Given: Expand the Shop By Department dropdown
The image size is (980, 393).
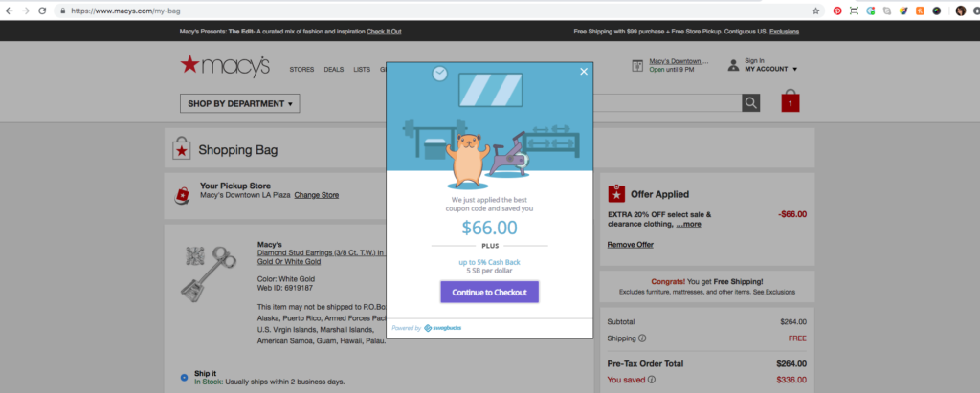Looking at the screenshot, I should (x=240, y=103).
